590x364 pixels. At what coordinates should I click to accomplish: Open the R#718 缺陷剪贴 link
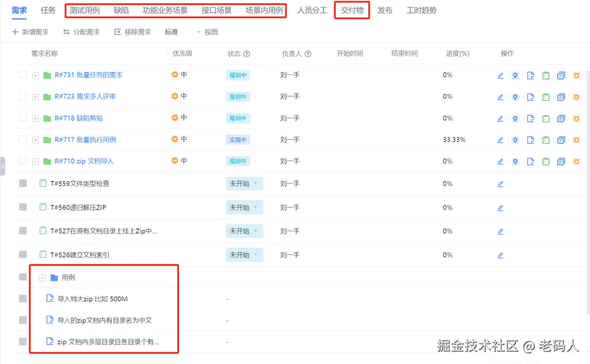click(80, 118)
